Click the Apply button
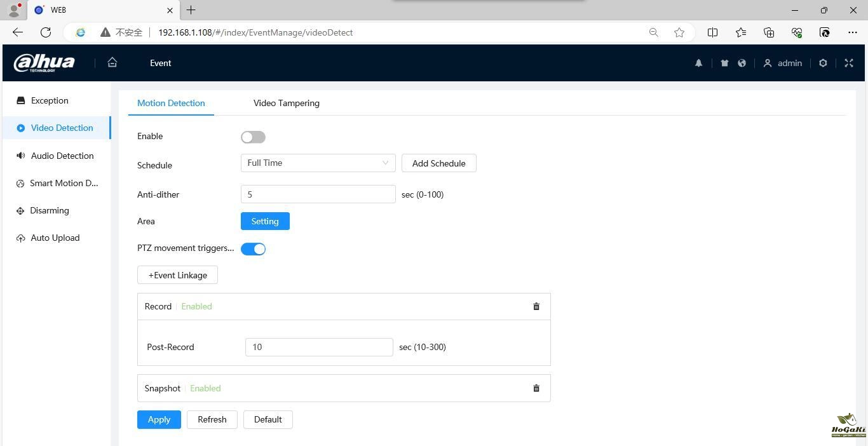 (159, 419)
